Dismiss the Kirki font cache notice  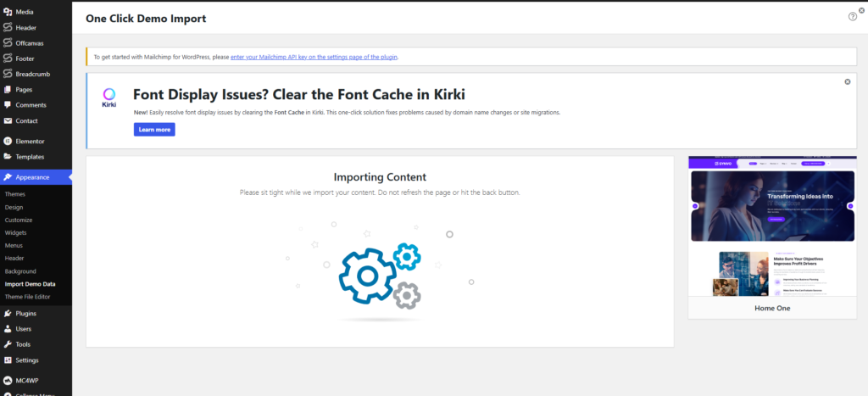click(847, 81)
